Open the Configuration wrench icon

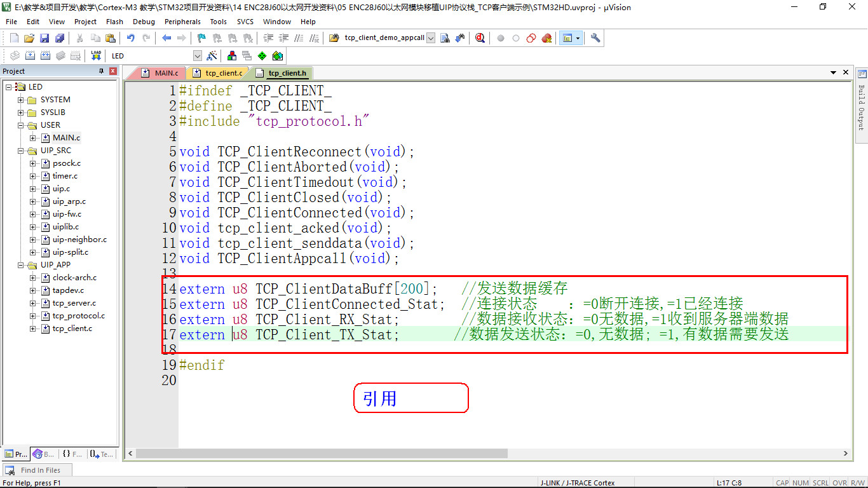[x=595, y=38]
